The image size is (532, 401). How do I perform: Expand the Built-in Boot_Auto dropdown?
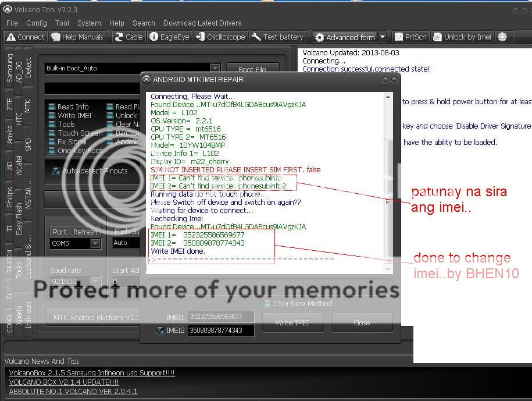[215, 68]
